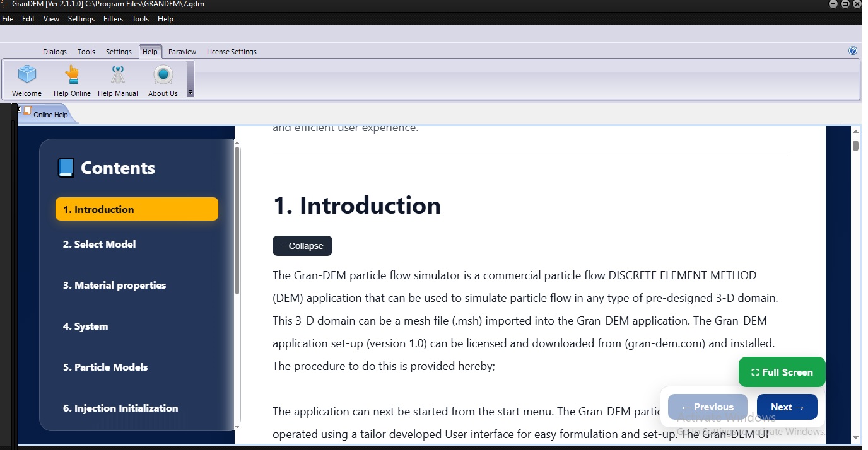Click the main page scroll up arrow
This screenshot has height=450, width=868.
[x=855, y=131]
